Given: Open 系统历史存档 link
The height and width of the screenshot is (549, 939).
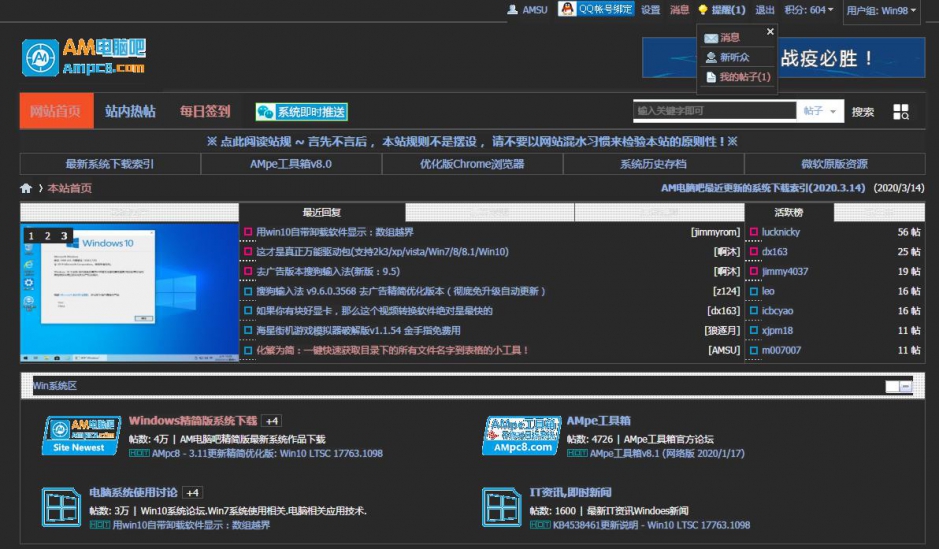Looking at the screenshot, I should point(653,164).
